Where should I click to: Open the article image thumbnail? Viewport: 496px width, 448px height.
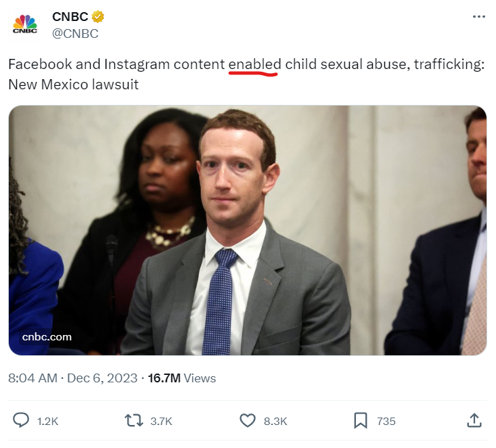[x=248, y=230]
